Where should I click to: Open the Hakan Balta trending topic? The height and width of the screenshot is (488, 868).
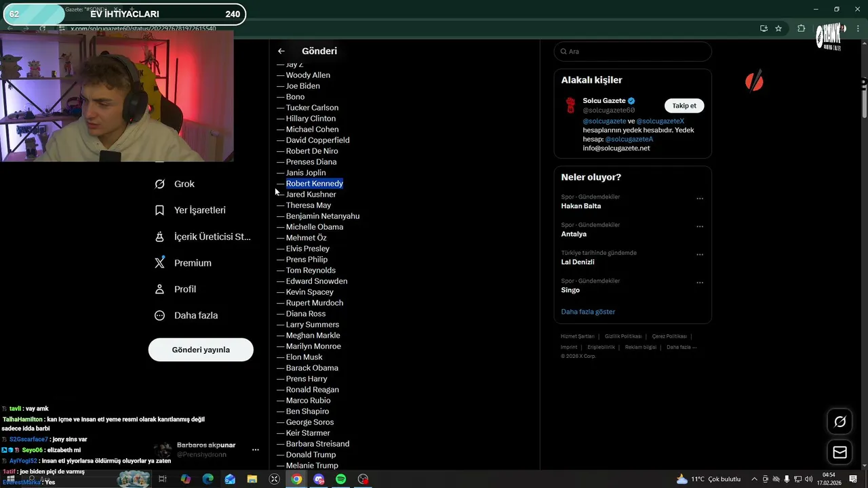point(581,206)
